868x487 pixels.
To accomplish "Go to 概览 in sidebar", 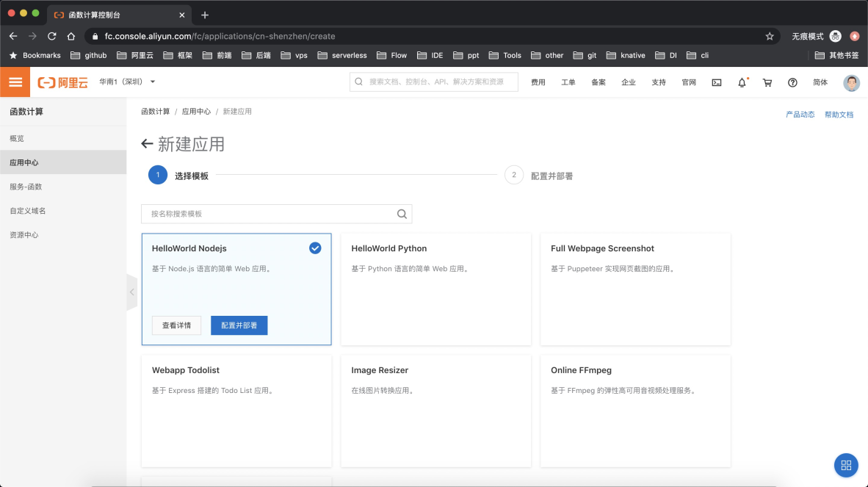I will (x=63, y=138).
